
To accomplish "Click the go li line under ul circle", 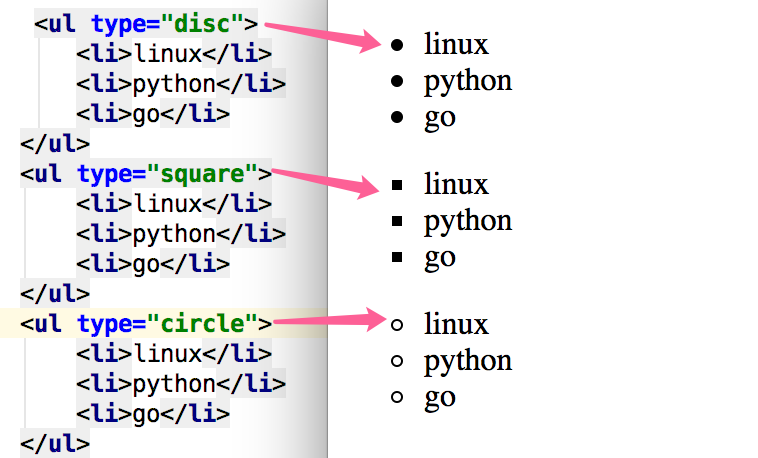I will point(152,414).
